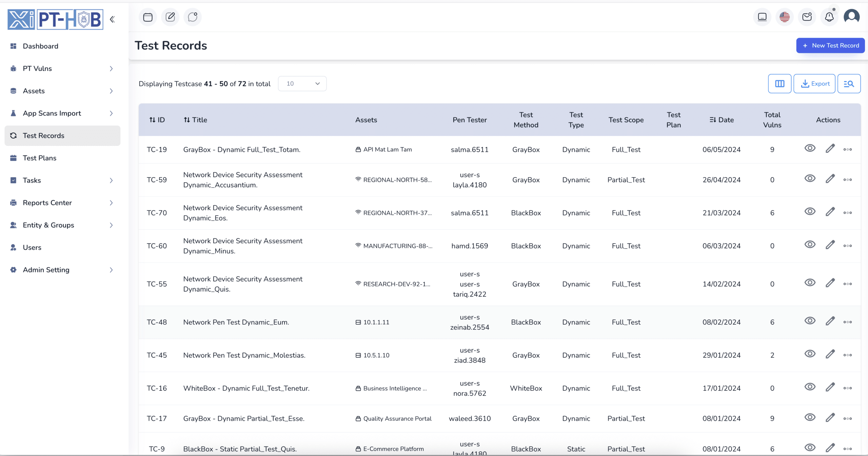Click TC-45 ID cell
Screen dimensions: 868x456
[x=157, y=355]
